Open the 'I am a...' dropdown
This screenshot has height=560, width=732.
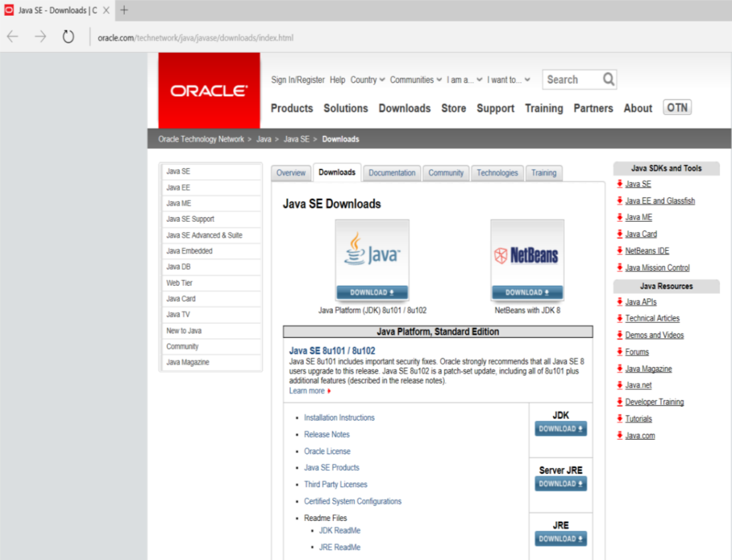(464, 80)
